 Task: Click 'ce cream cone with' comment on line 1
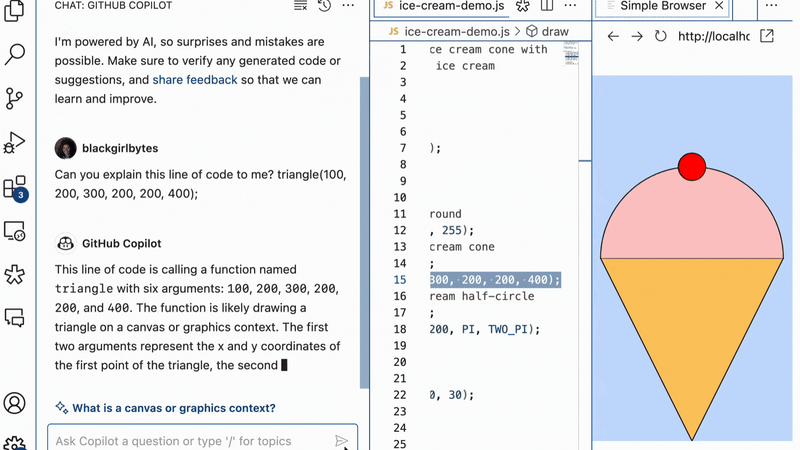[488, 49]
